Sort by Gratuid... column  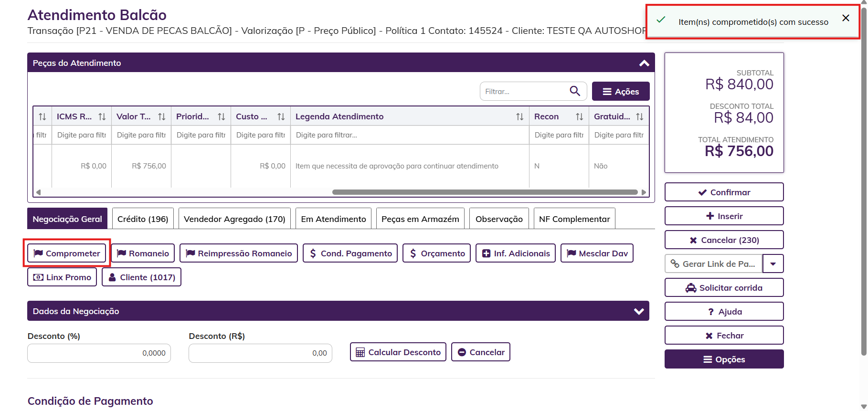[640, 116]
